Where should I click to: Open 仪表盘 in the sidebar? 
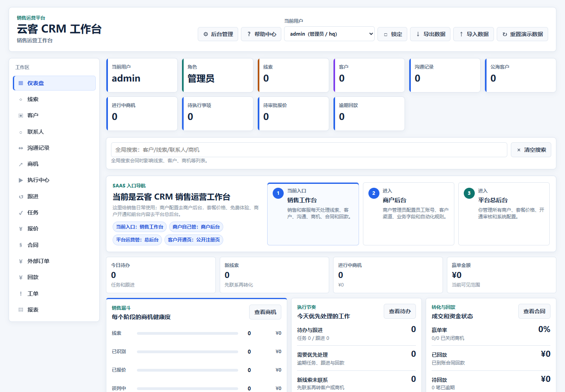(54, 83)
